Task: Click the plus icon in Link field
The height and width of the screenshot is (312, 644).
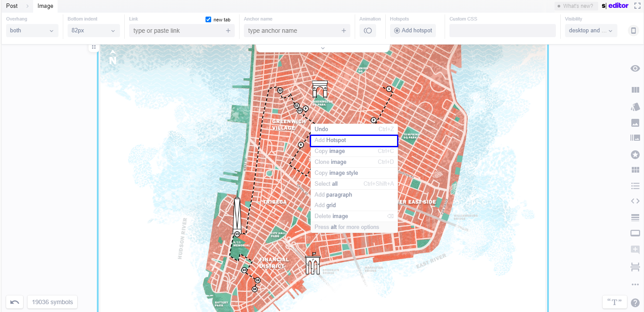Action: 228,31
